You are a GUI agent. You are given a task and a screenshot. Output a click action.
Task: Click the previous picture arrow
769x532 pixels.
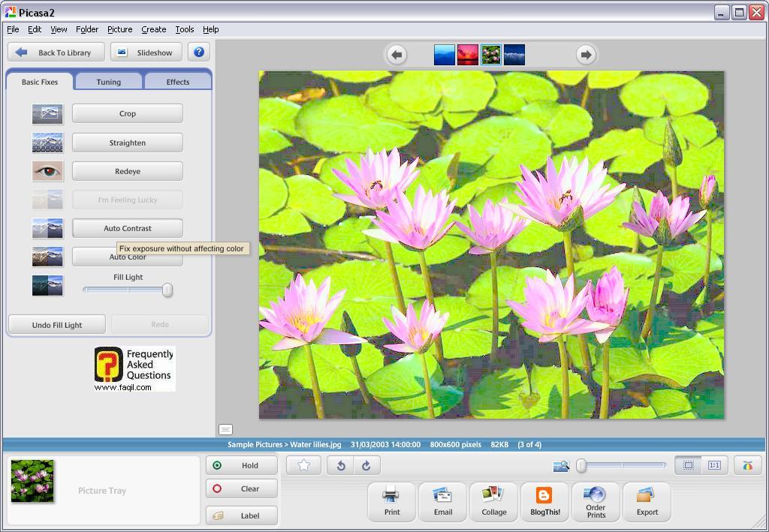point(397,54)
